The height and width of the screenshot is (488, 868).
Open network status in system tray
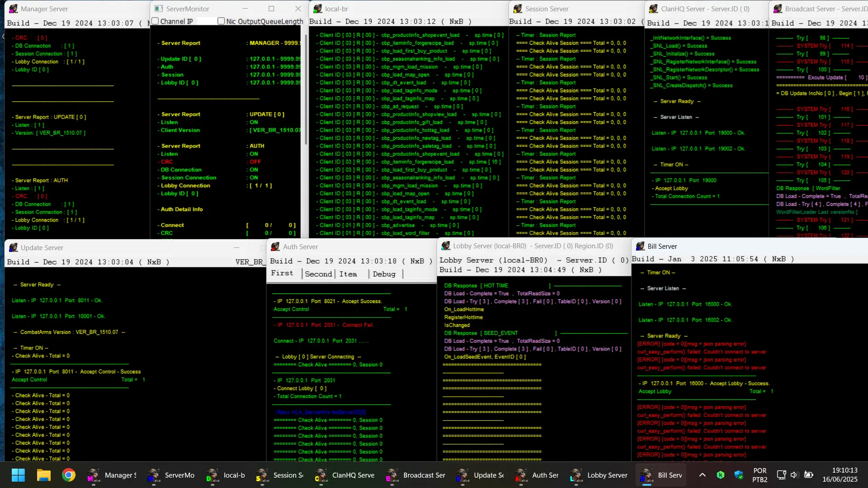coord(781,475)
